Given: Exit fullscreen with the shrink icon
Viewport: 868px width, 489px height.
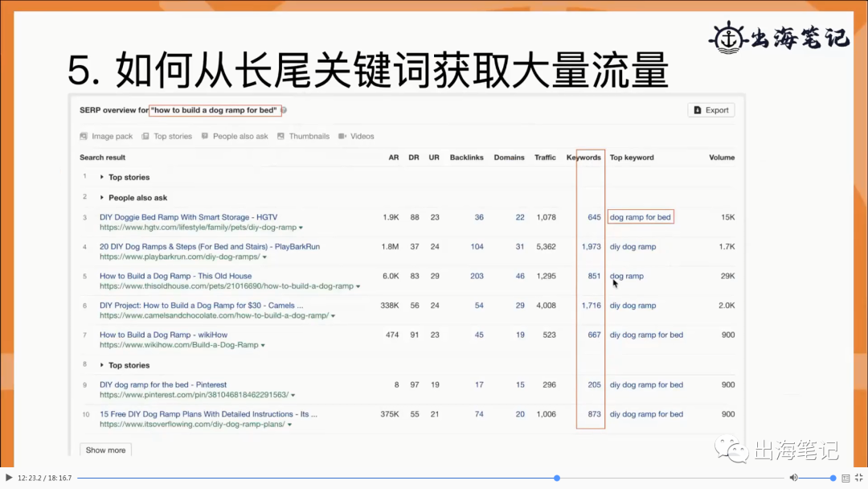Looking at the screenshot, I should (858, 478).
